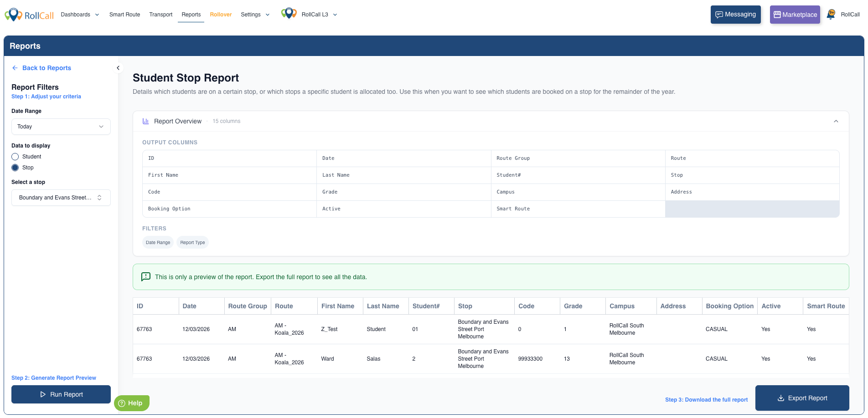Image resolution: width=868 pixels, height=418 pixels.
Task: Click the preview notice message icon
Action: [x=146, y=277]
